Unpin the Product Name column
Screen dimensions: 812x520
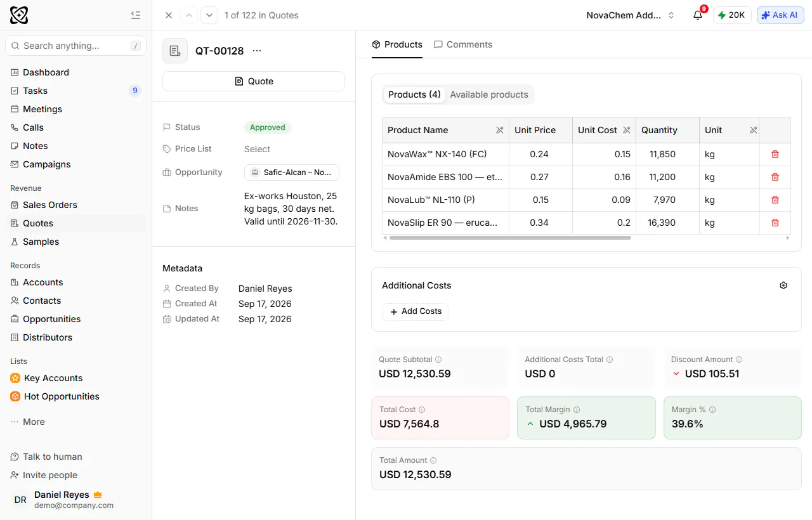500,130
